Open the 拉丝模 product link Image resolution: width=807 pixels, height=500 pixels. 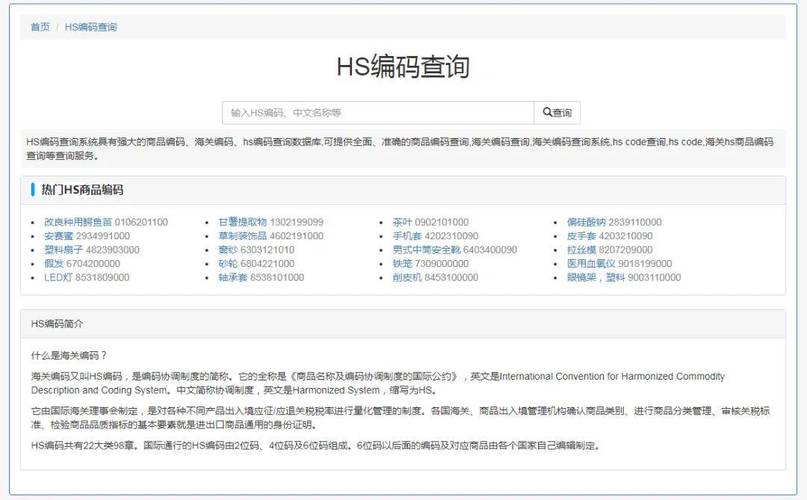582,250
